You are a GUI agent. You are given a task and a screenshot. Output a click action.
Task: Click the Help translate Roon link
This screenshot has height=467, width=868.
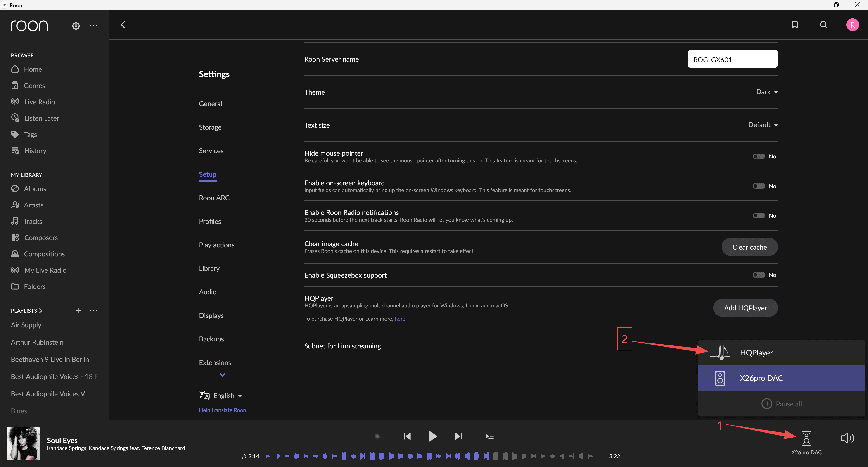point(222,410)
